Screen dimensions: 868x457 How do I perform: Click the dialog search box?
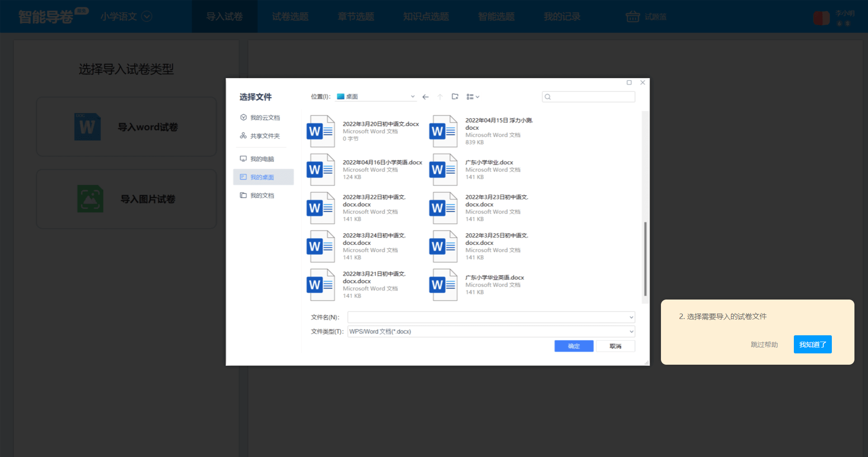tap(588, 97)
